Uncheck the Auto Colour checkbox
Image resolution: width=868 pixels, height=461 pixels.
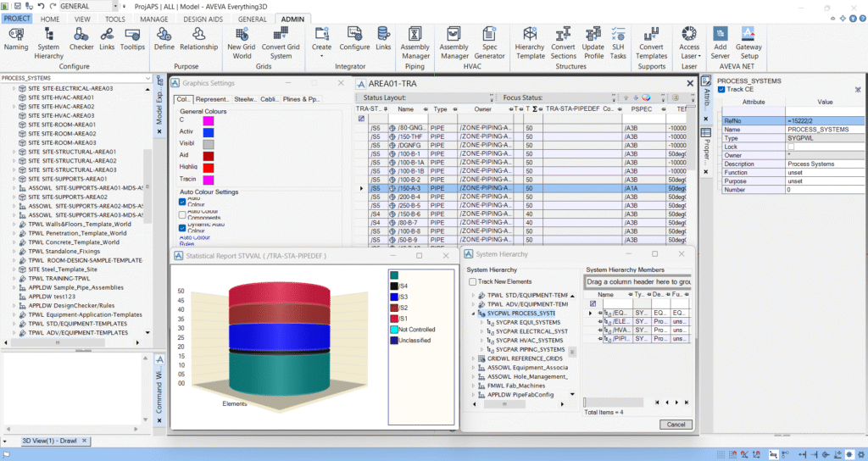[x=182, y=202]
